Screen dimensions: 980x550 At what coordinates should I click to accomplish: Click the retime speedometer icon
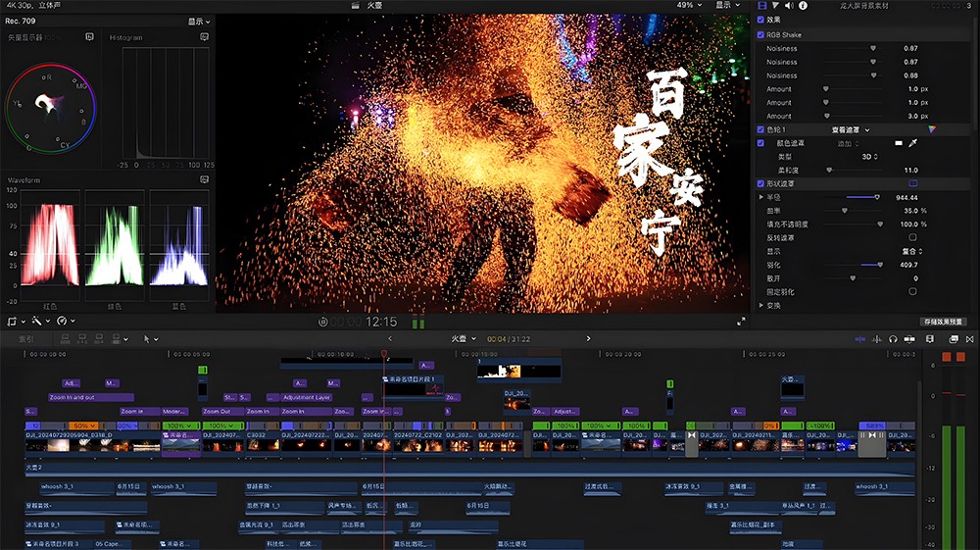coord(61,322)
